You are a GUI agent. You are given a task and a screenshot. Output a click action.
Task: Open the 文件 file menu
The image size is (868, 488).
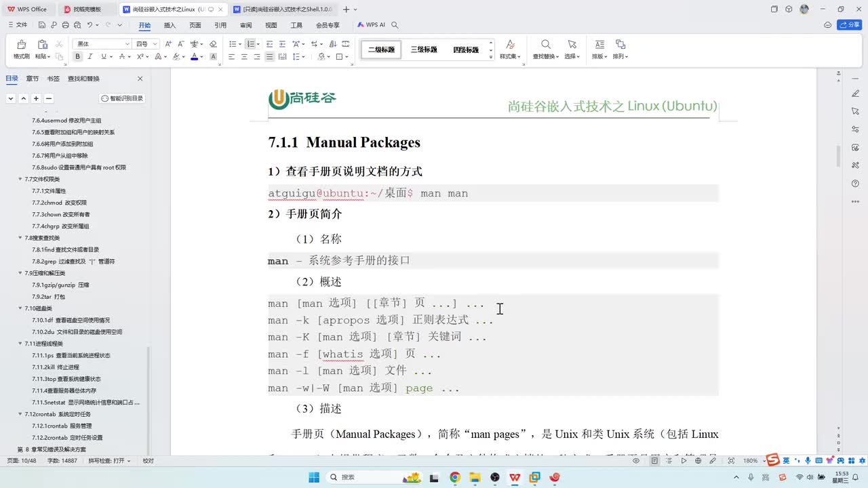pos(18,25)
